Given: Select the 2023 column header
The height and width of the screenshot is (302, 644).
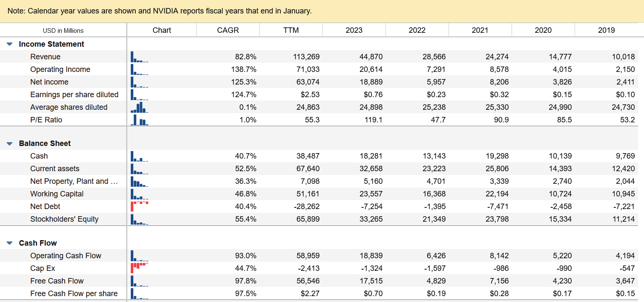Looking at the screenshot, I should click(x=354, y=30).
